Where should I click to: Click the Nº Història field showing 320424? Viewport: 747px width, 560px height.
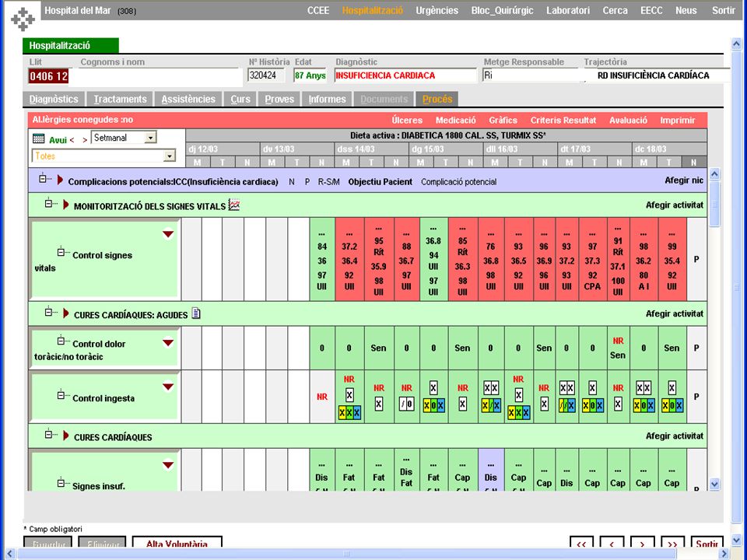[x=266, y=75]
